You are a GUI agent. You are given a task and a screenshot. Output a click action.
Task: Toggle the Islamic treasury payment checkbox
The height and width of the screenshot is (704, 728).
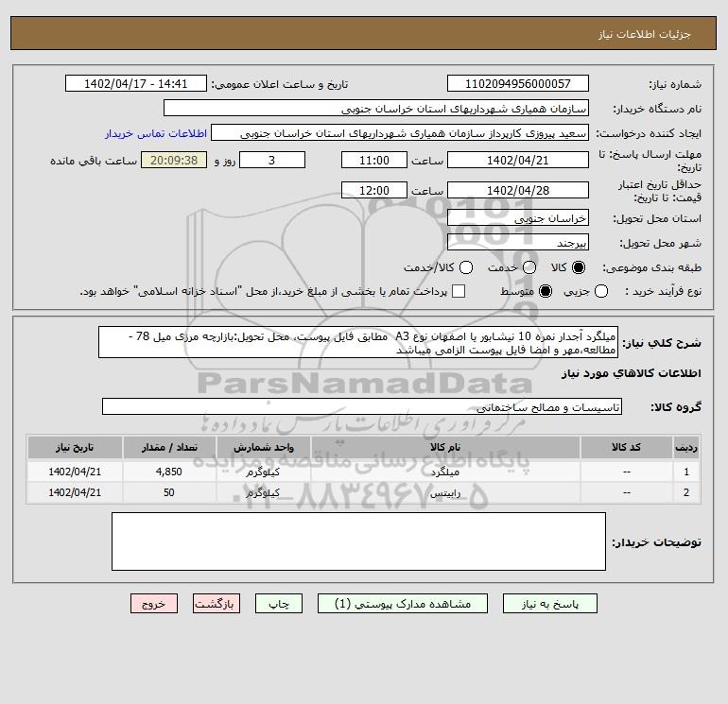[x=459, y=291]
